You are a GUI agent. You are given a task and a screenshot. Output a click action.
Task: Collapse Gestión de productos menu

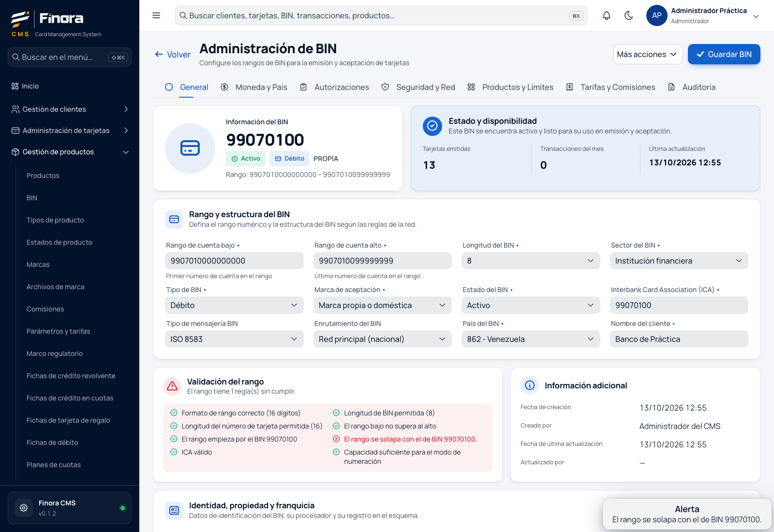tap(70, 152)
